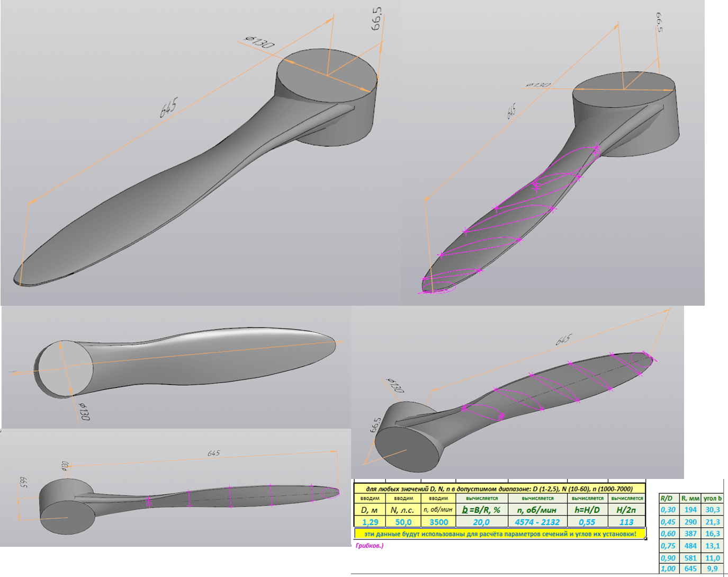Select the 'h=H/D' header cell
Image resolution: width=728 pixels, height=577 pixels.
tap(587, 510)
